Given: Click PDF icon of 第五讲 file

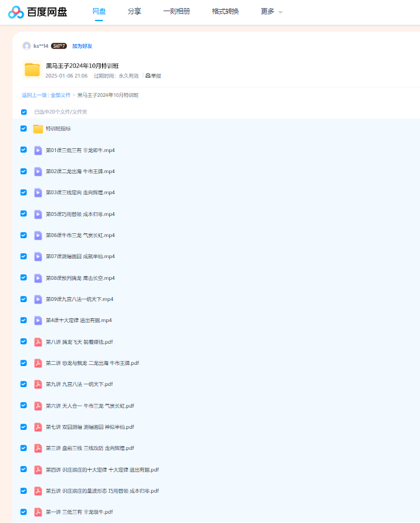Looking at the screenshot, I should point(38,491).
